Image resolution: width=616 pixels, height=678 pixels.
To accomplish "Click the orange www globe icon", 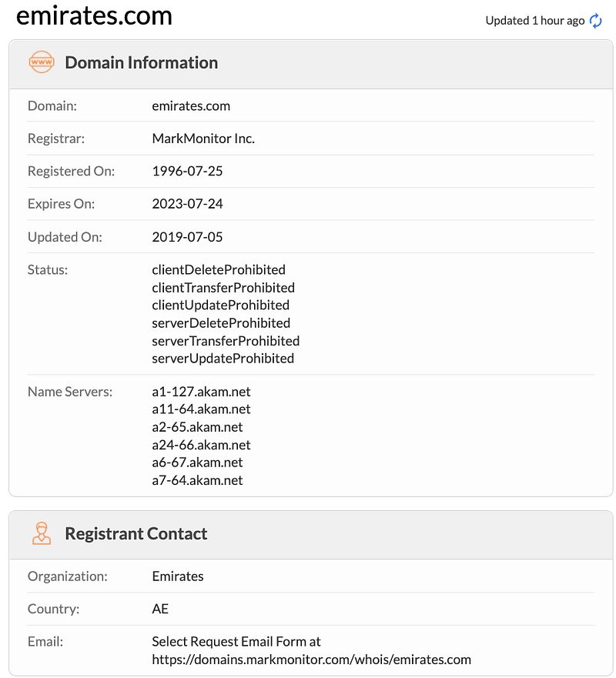I will click(x=42, y=62).
